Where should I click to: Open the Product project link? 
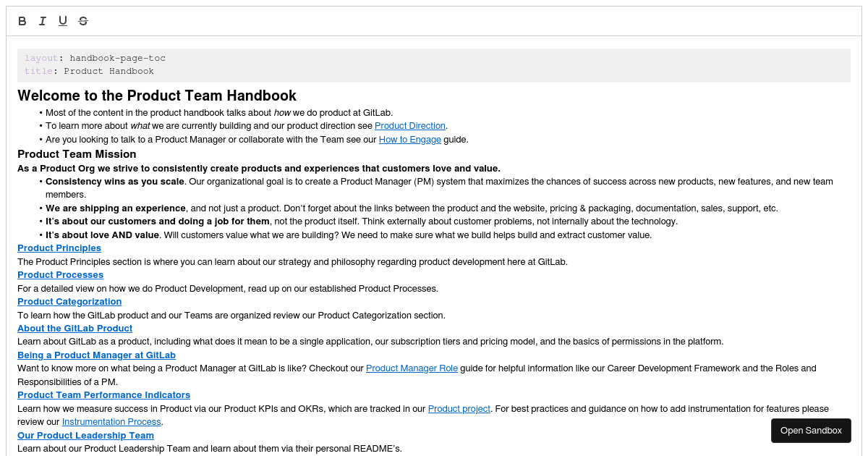click(x=459, y=408)
